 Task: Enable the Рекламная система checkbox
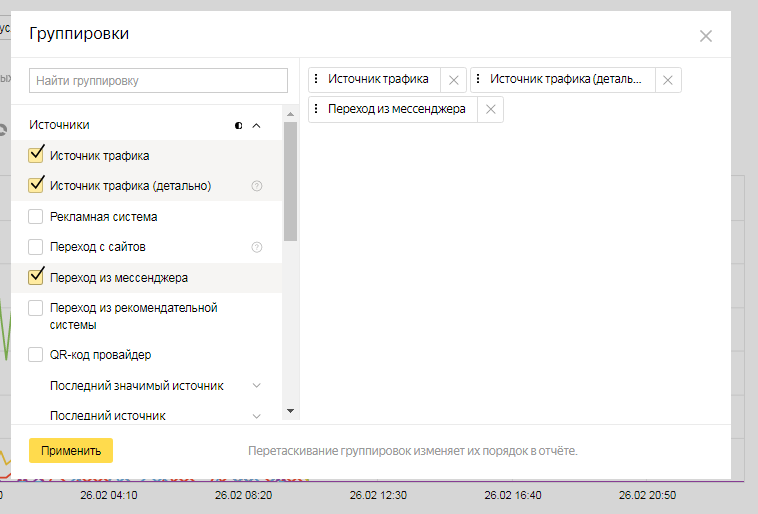(36, 216)
